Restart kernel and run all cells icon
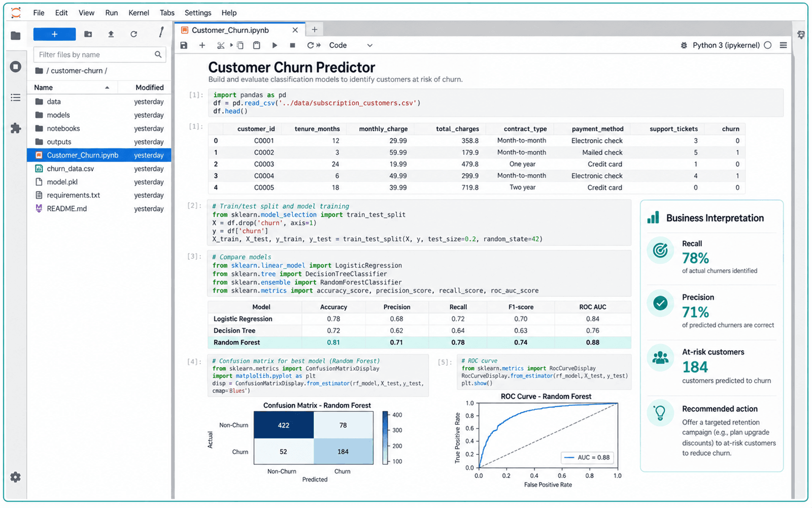Viewport: 812px width, 508px height. click(314, 45)
